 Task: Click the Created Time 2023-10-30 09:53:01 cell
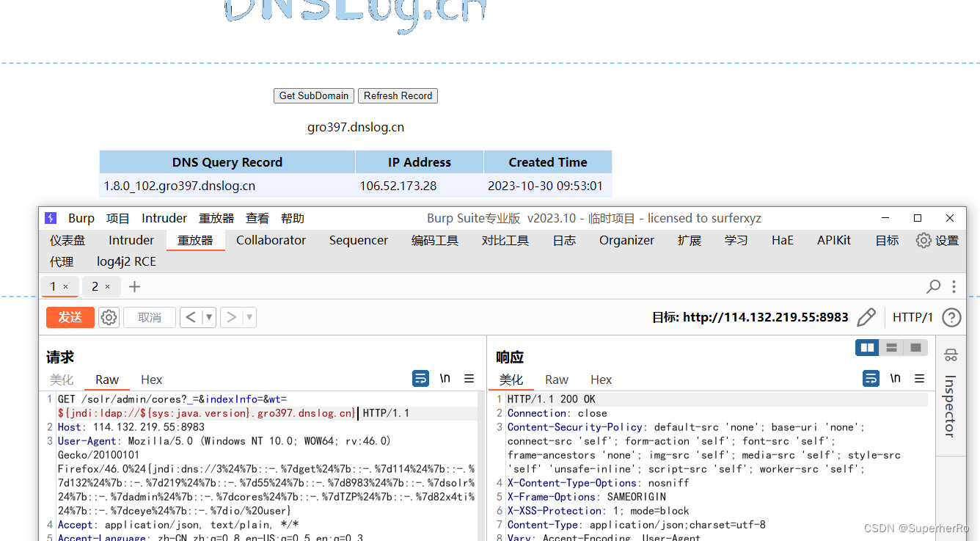pos(548,186)
